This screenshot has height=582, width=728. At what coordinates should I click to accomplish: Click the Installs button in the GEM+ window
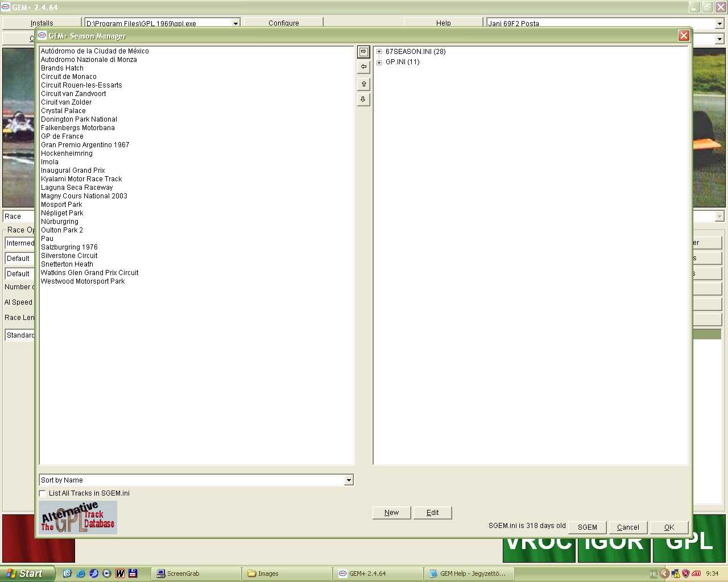coord(42,23)
